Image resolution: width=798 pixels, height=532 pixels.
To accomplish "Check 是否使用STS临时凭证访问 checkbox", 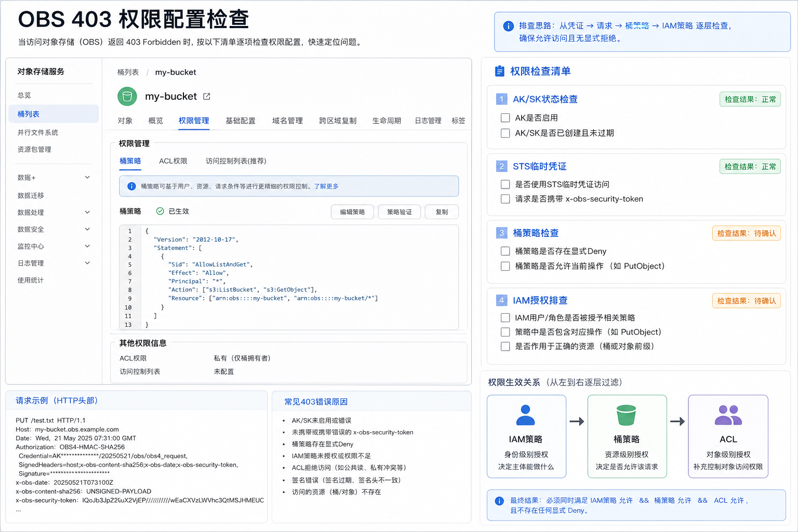I will click(x=505, y=184).
